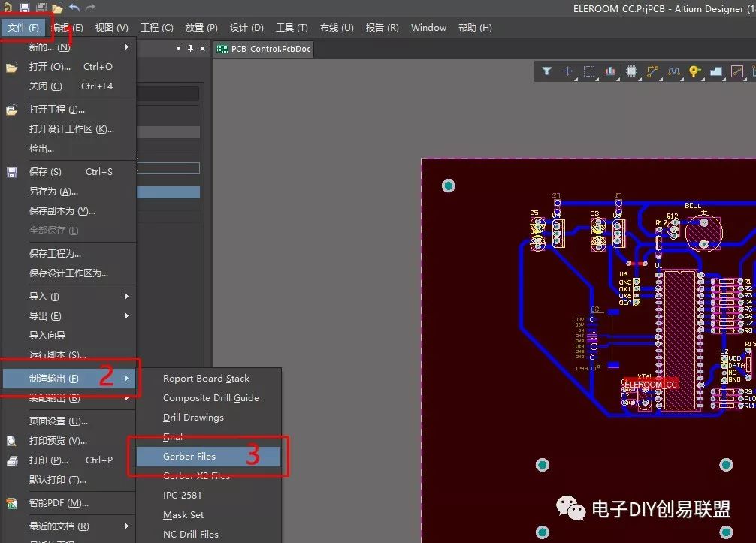Click the magnifier icon beside 打印预览
This screenshot has height=543, width=756.
click(x=11, y=441)
